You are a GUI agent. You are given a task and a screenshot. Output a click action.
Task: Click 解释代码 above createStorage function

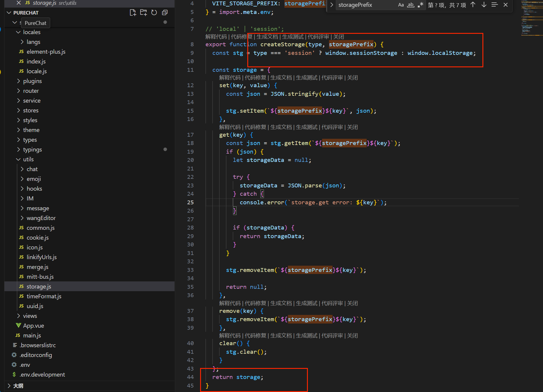(x=216, y=37)
